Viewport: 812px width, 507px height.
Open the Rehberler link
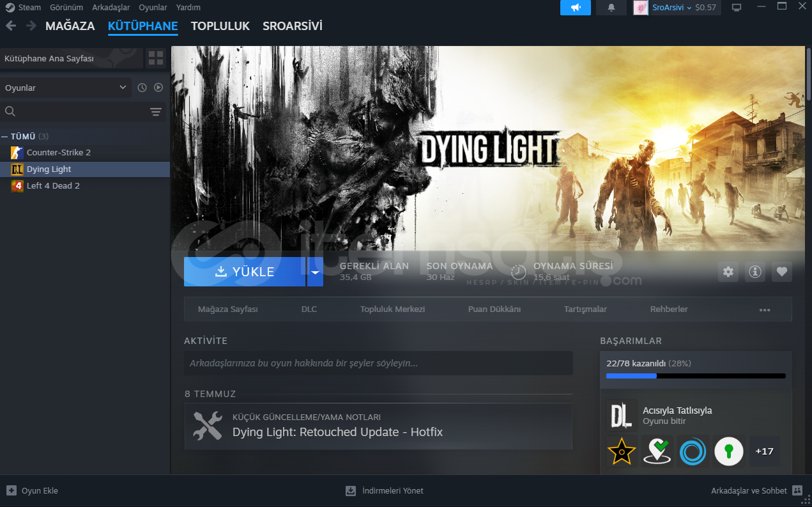(x=669, y=309)
